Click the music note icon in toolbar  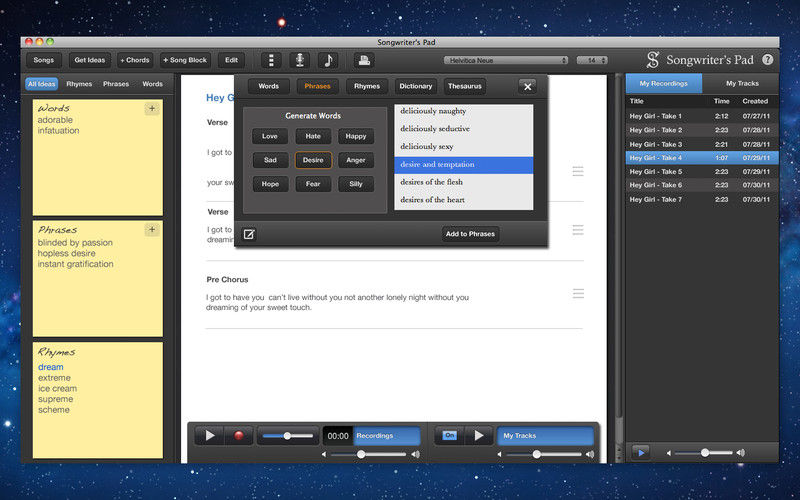[328, 60]
